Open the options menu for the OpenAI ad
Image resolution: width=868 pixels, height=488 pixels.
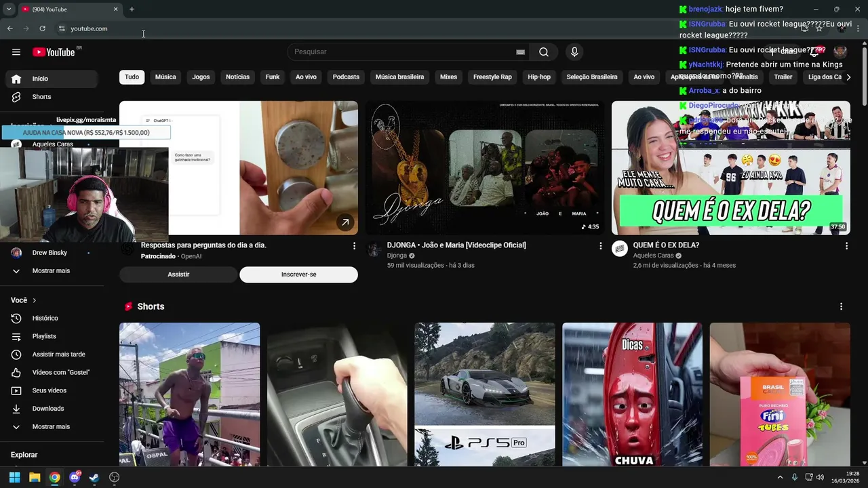[x=354, y=246]
